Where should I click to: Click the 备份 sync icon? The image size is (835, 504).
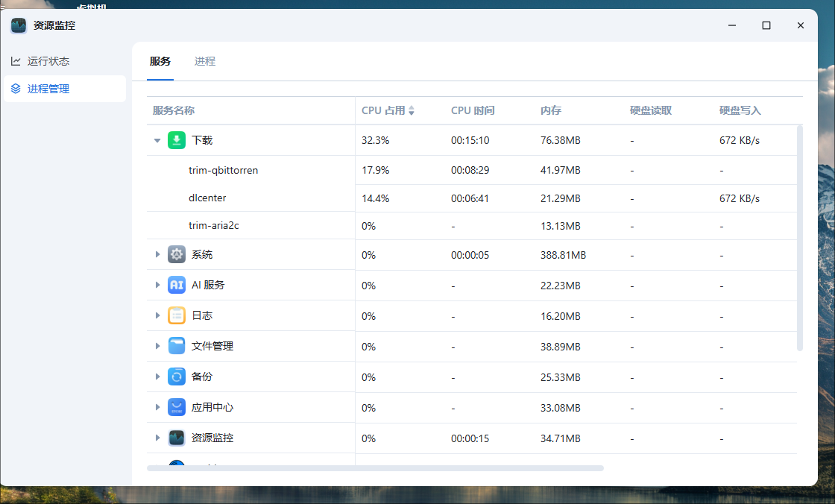click(x=176, y=377)
